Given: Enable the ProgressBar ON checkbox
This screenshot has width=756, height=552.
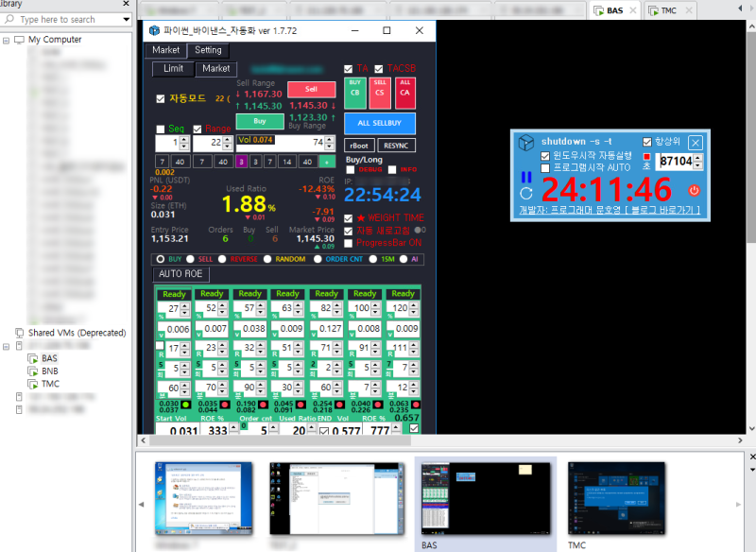Looking at the screenshot, I should [348, 243].
